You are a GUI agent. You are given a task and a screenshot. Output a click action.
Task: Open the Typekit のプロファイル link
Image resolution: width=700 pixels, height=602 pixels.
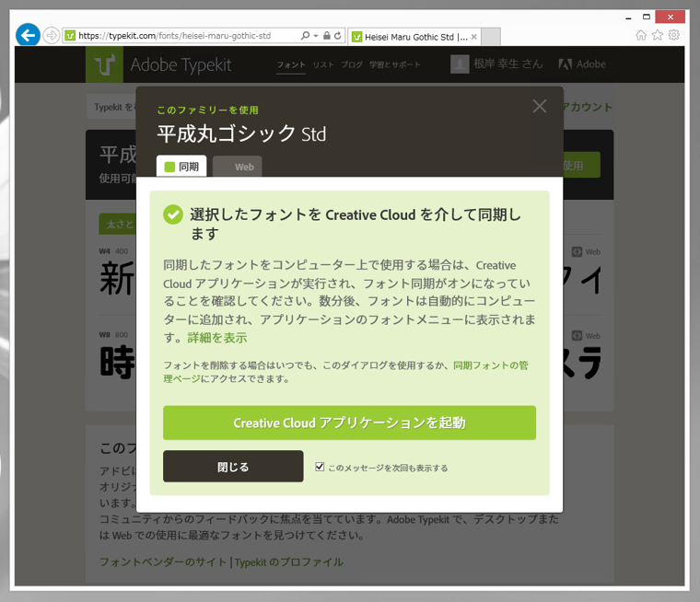coord(289,561)
